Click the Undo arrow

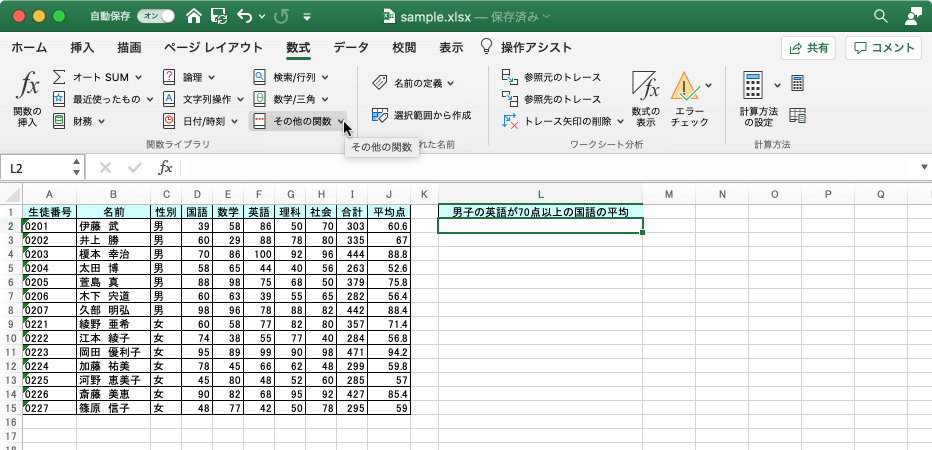click(x=244, y=17)
